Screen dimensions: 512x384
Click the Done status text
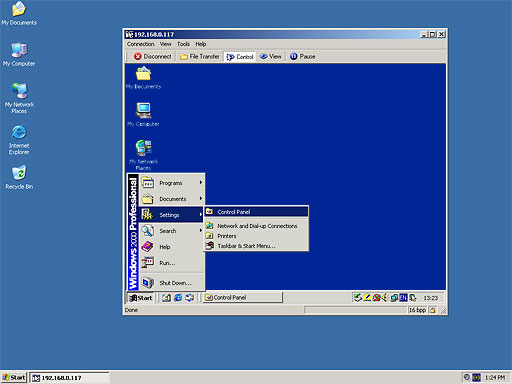(x=131, y=310)
